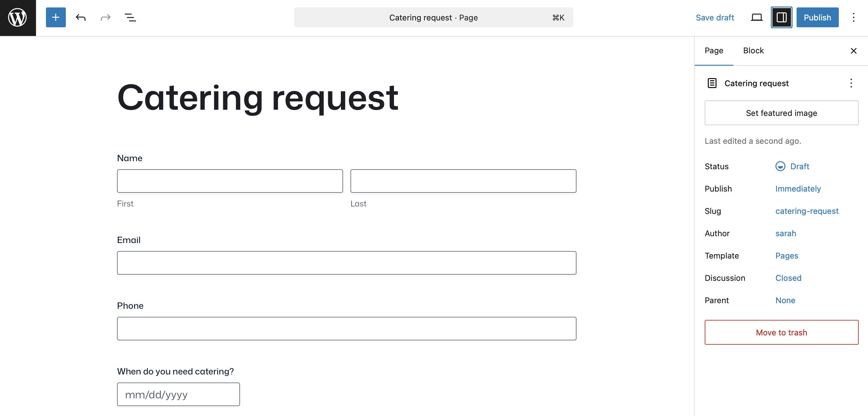
Task: Select the Page tab
Action: click(x=714, y=51)
